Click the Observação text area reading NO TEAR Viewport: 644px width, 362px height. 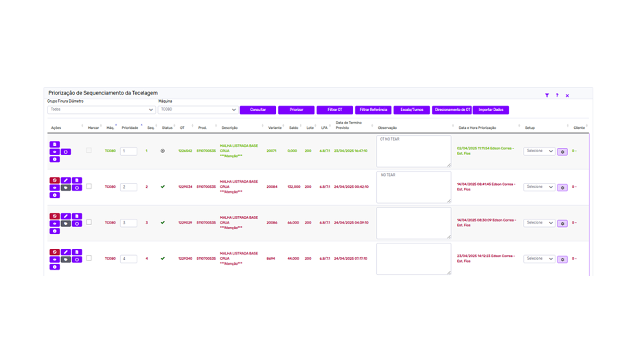click(x=414, y=187)
